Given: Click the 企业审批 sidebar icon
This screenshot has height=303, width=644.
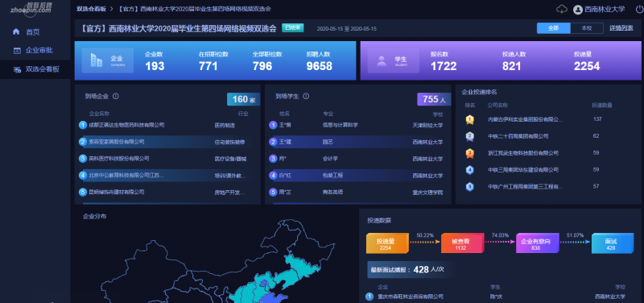Looking at the screenshot, I should [17, 51].
